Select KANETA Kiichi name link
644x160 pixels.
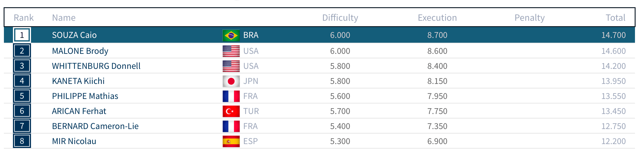[x=78, y=81]
